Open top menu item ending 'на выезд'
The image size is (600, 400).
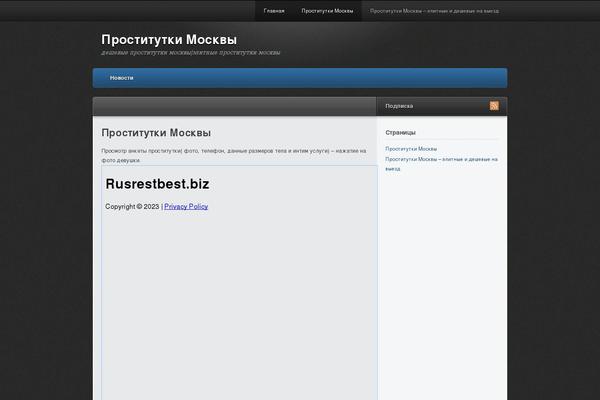click(x=434, y=11)
